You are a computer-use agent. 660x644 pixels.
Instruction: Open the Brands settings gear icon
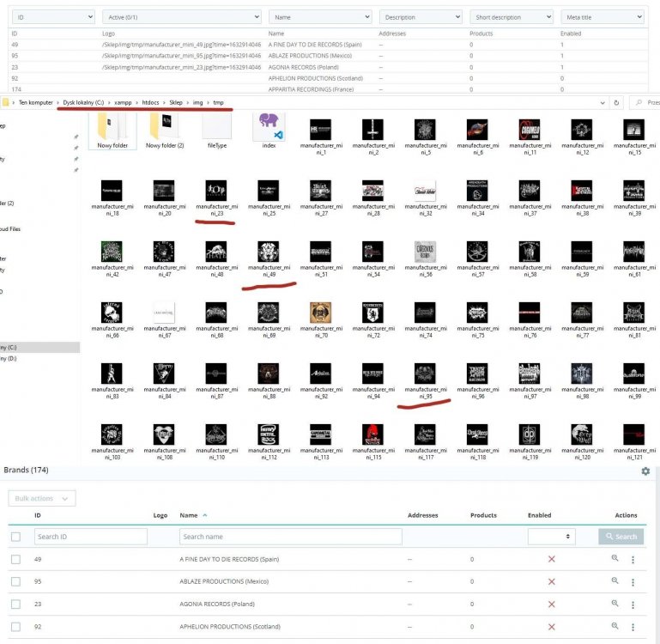[x=645, y=471]
